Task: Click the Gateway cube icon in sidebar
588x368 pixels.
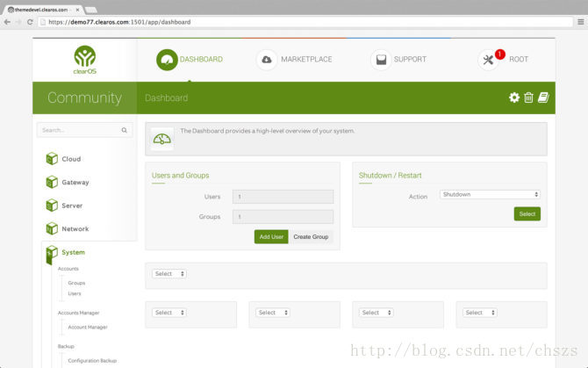Action: click(x=52, y=182)
